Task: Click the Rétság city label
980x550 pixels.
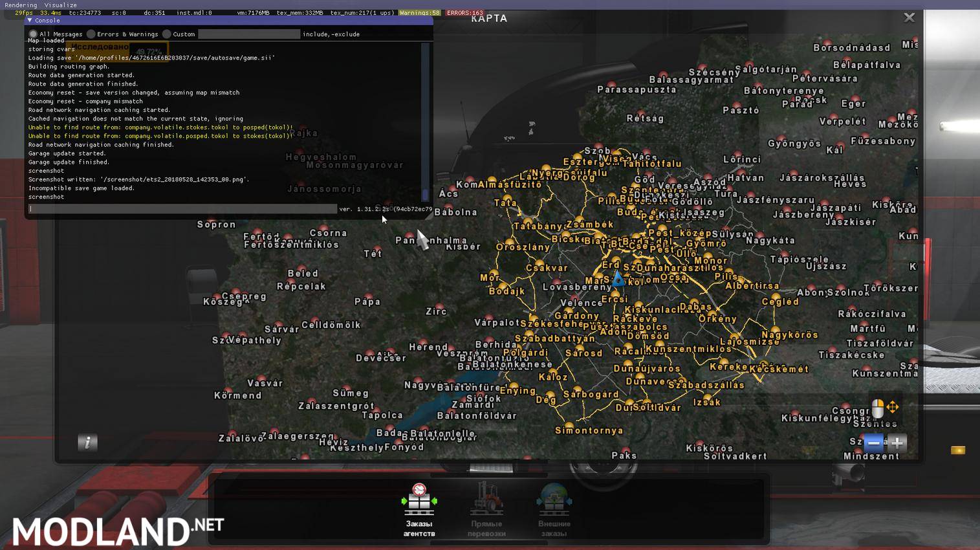Action: (x=646, y=118)
